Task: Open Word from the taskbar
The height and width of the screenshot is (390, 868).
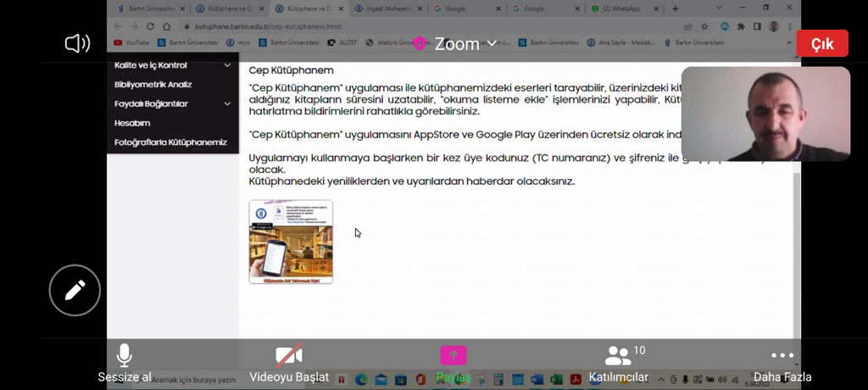Action: coord(537,380)
